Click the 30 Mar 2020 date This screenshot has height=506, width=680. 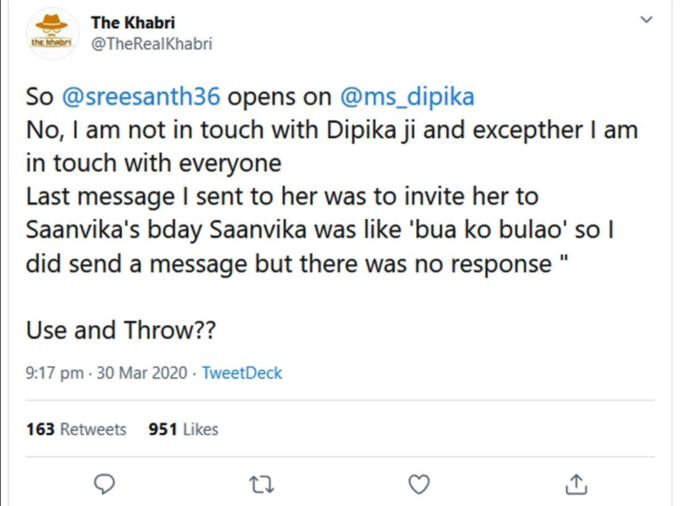point(142,373)
